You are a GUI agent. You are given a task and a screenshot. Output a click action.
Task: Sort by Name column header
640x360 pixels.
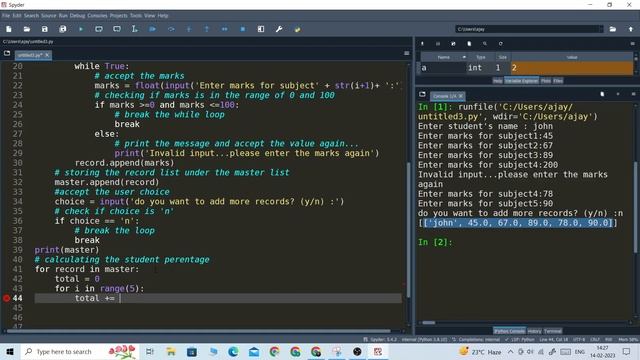[x=444, y=57]
